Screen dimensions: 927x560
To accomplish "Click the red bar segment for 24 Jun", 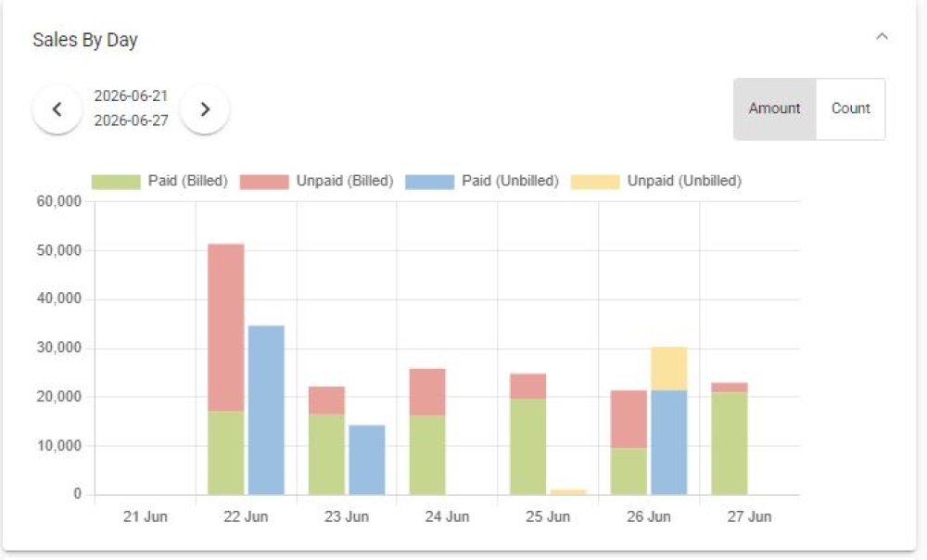I will click(x=427, y=392).
